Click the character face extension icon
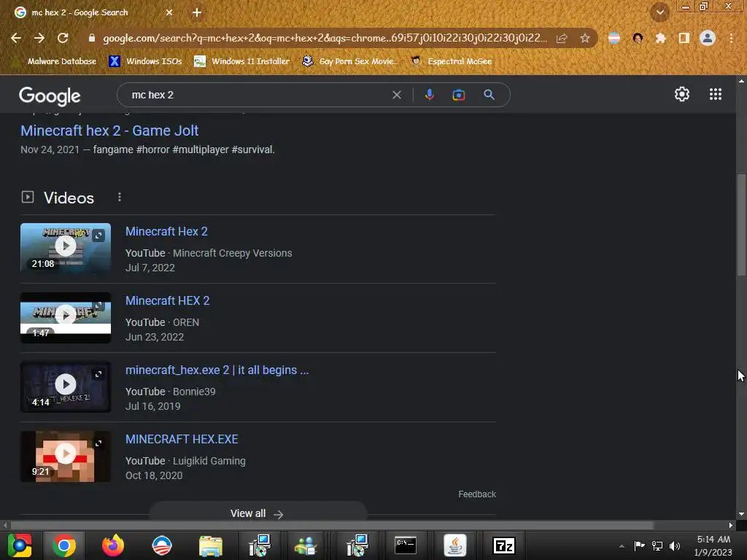This screenshot has height=560, width=747. pos(638,38)
